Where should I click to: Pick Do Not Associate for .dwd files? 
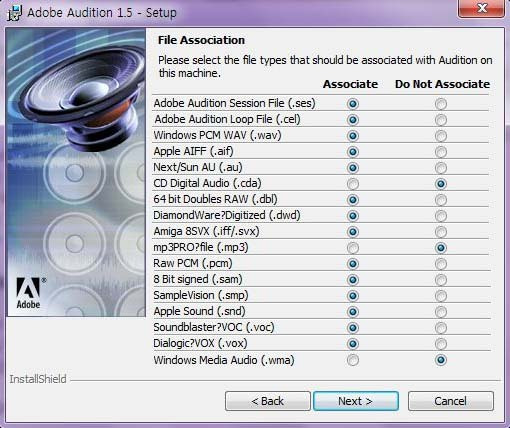pyautogui.click(x=441, y=216)
